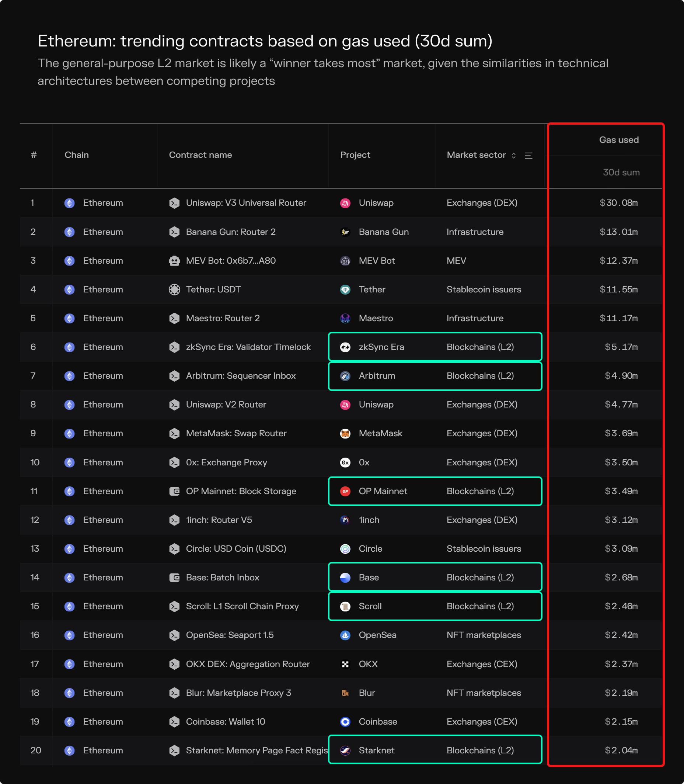Open the Banana Gun: Router 2 contract
The image size is (684, 784).
231,232
